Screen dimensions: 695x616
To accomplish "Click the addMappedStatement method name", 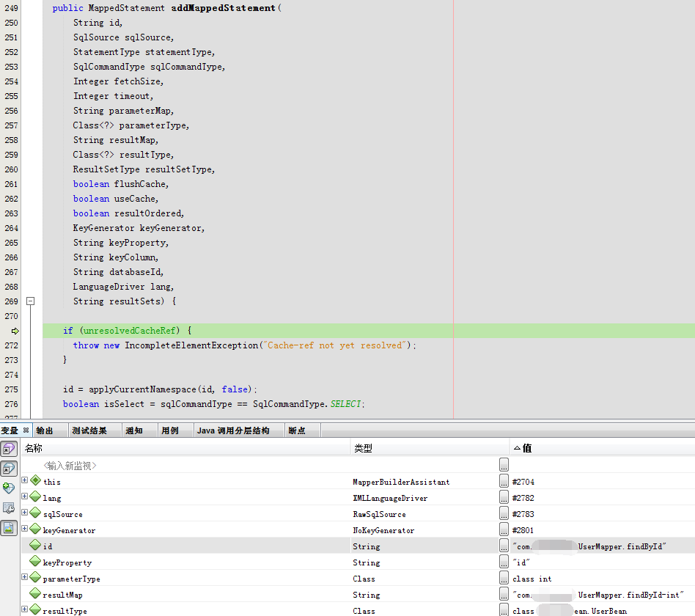I will point(223,8).
